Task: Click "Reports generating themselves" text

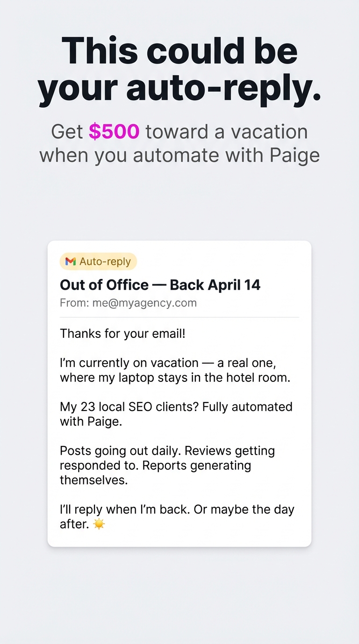Action: [155, 473]
